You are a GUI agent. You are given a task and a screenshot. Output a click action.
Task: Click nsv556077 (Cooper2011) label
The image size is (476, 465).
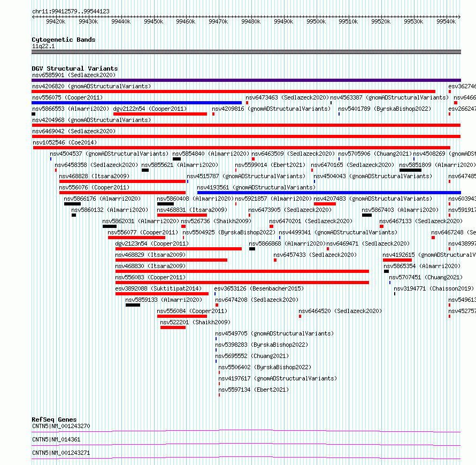pyautogui.click(x=143, y=232)
